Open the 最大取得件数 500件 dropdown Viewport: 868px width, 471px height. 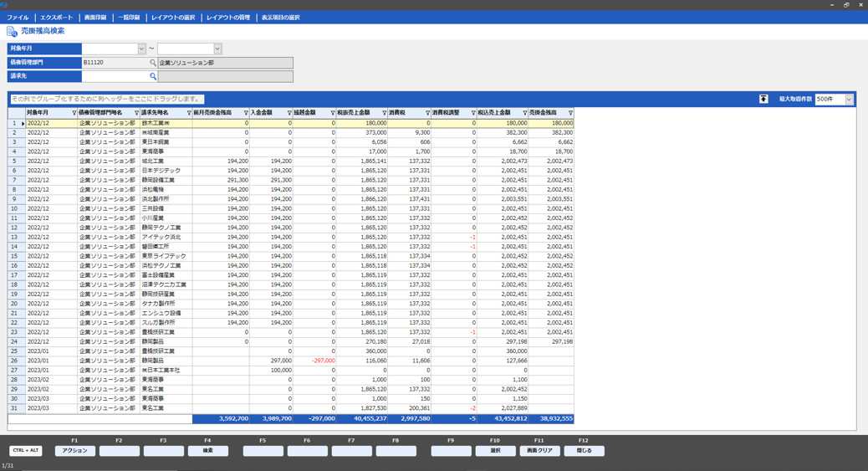pos(849,100)
